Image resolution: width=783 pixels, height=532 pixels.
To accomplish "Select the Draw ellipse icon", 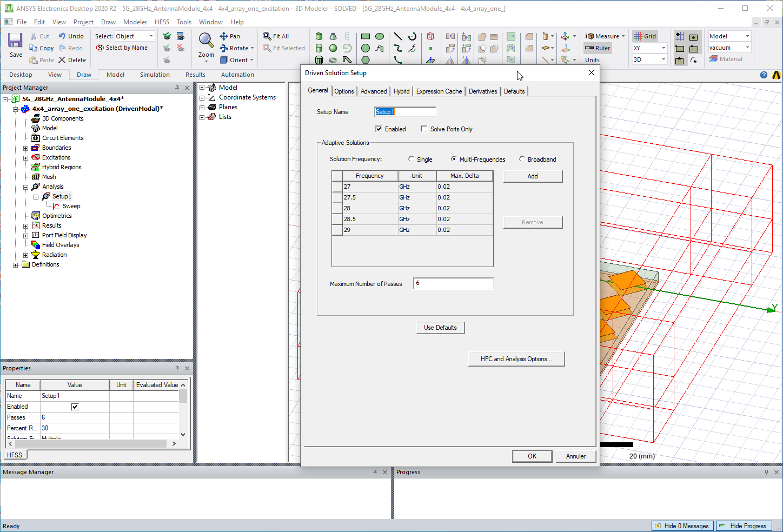I will click(380, 36).
